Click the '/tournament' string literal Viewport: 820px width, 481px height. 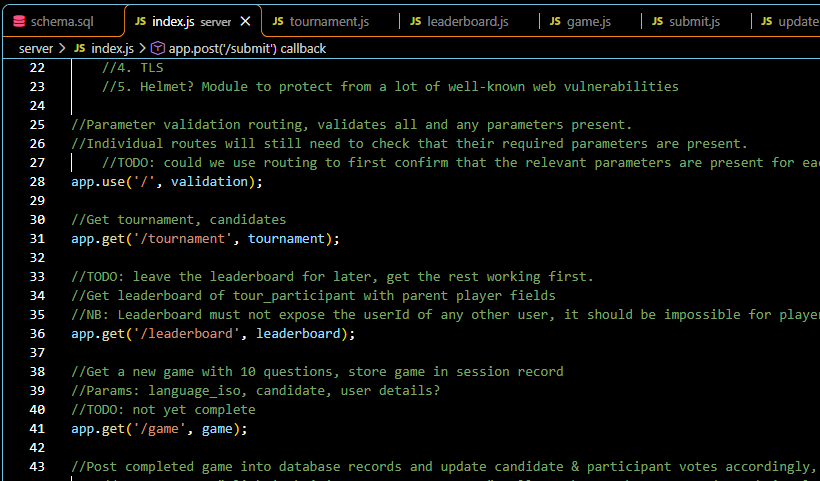coord(183,238)
